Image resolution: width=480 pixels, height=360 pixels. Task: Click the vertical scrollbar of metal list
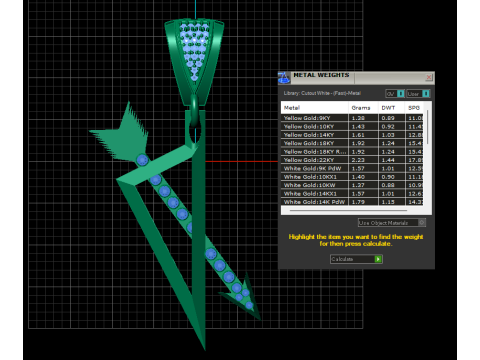428,128
